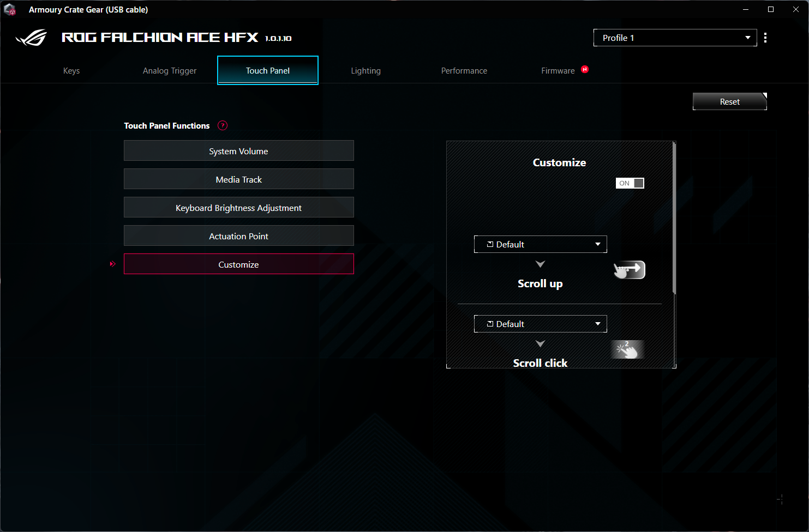Image resolution: width=809 pixels, height=532 pixels.
Task: Select the Customize function button
Action: (x=239, y=264)
